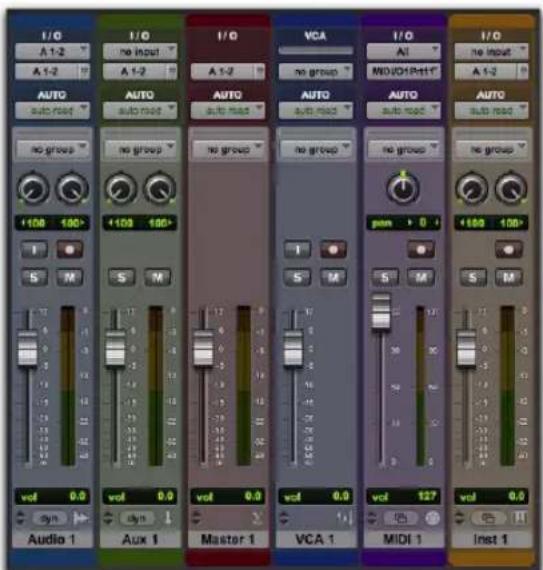Click the pan knob on MIDI 1

click(403, 188)
